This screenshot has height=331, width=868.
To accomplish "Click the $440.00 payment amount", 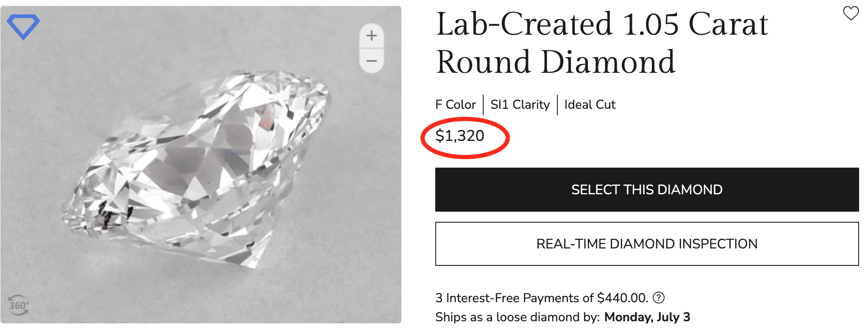I will pyautogui.click(x=622, y=298).
